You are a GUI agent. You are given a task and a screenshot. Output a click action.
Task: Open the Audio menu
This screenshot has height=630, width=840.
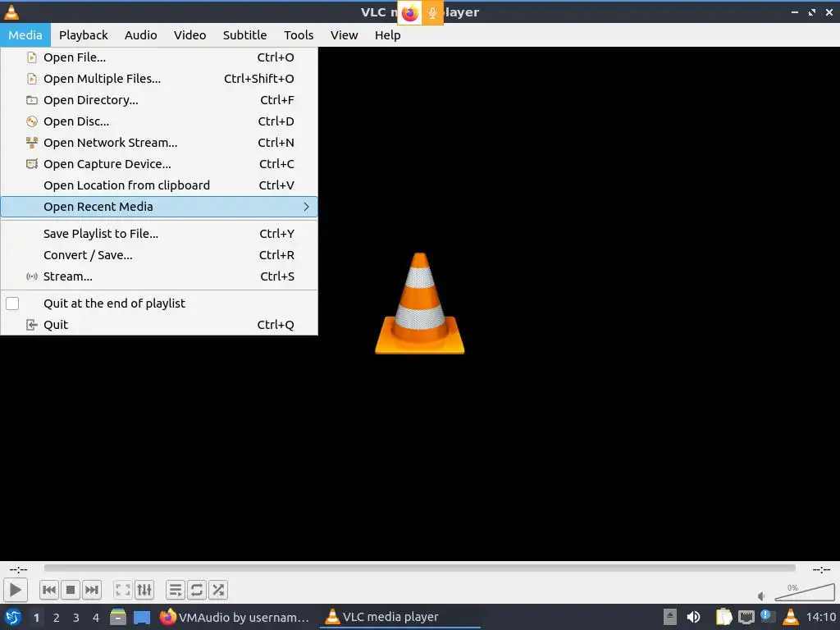[x=141, y=34]
